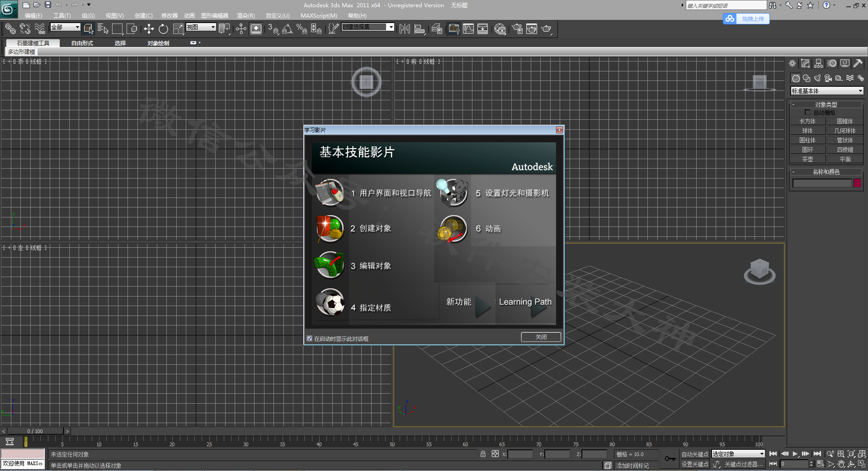Open the 标准基本体 category dropdown
Image resolution: width=868 pixels, height=471 pixels.
click(827, 91)
